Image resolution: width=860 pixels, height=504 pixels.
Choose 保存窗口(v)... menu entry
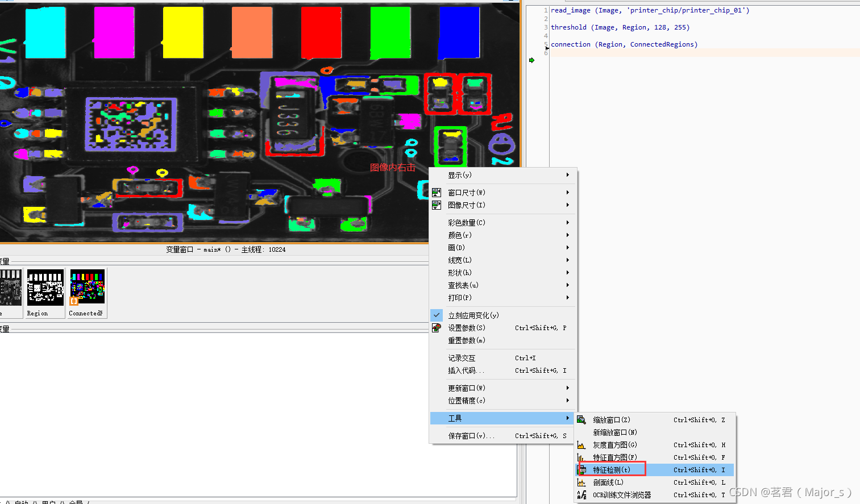[x=503, y=436]
